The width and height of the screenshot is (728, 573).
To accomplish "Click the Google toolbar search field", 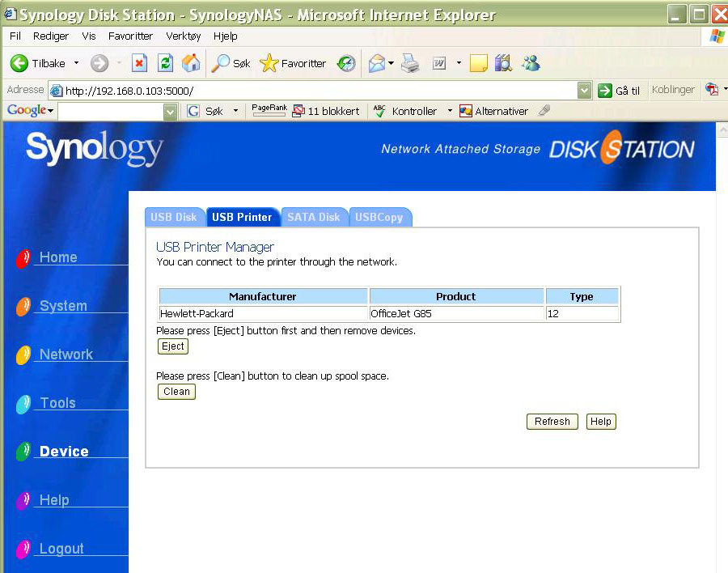I will [112, 112].
